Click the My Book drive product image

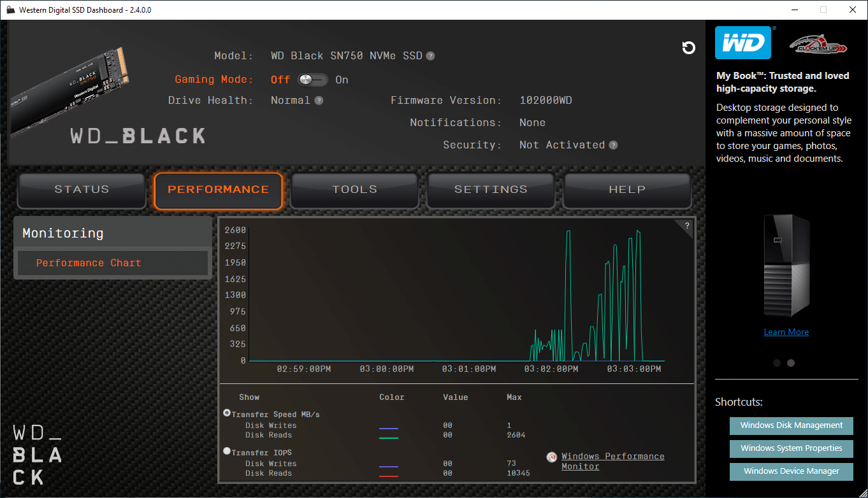click(786, 266)
